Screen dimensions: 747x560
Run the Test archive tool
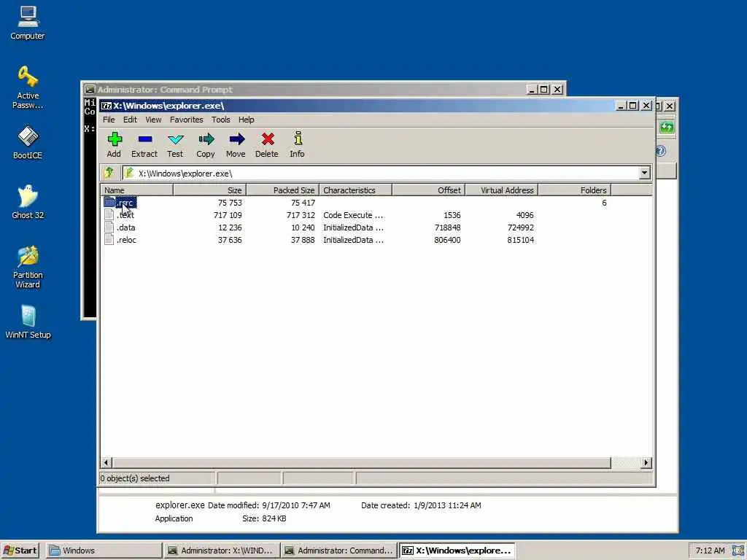(175, 139)
